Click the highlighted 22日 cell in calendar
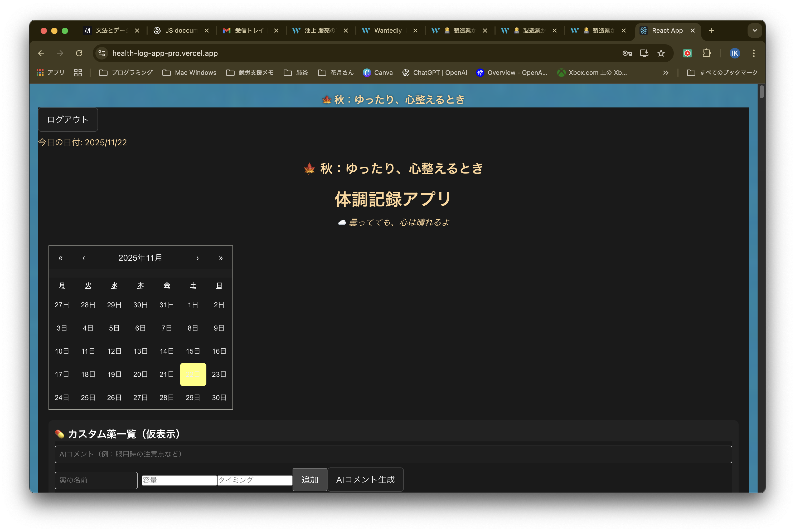Viewport: 795px width, 532px height. click(x=193, y=374)
